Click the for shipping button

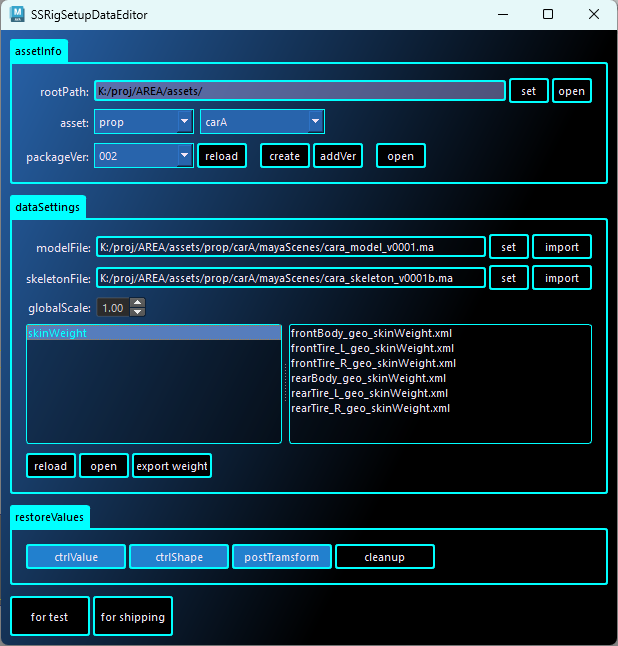coord(132,617)
